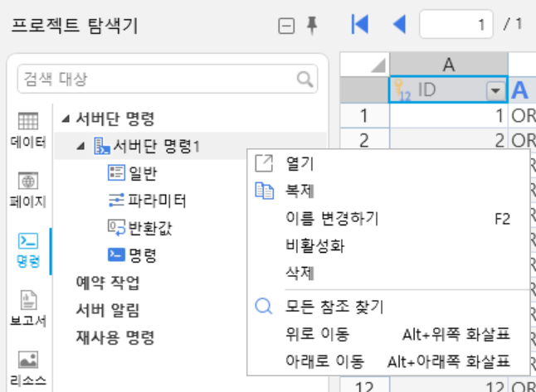Click the pin icon of project explorer

pos(312,26)
